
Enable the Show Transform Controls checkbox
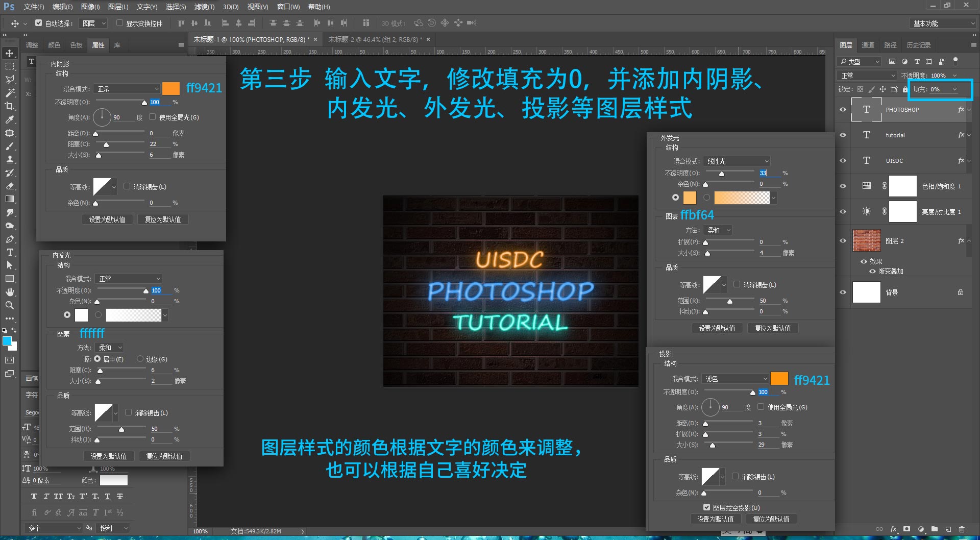coord(119,23)
